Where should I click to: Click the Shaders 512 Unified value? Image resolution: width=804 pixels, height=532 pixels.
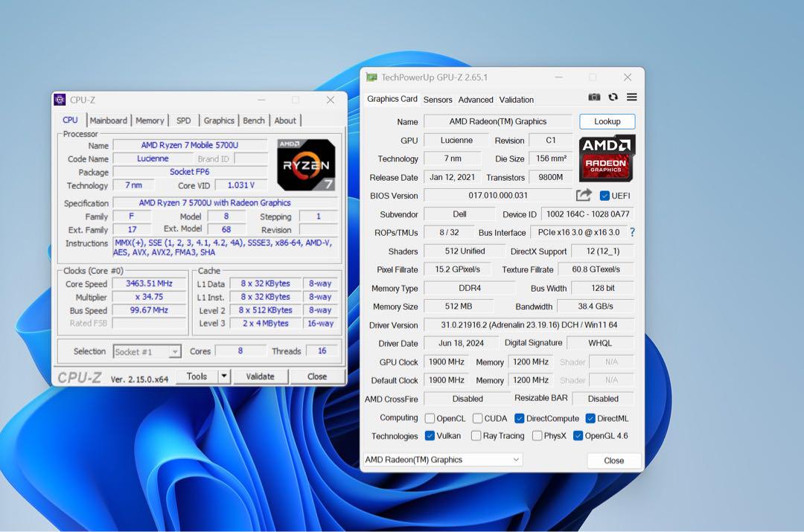point(465,251)
